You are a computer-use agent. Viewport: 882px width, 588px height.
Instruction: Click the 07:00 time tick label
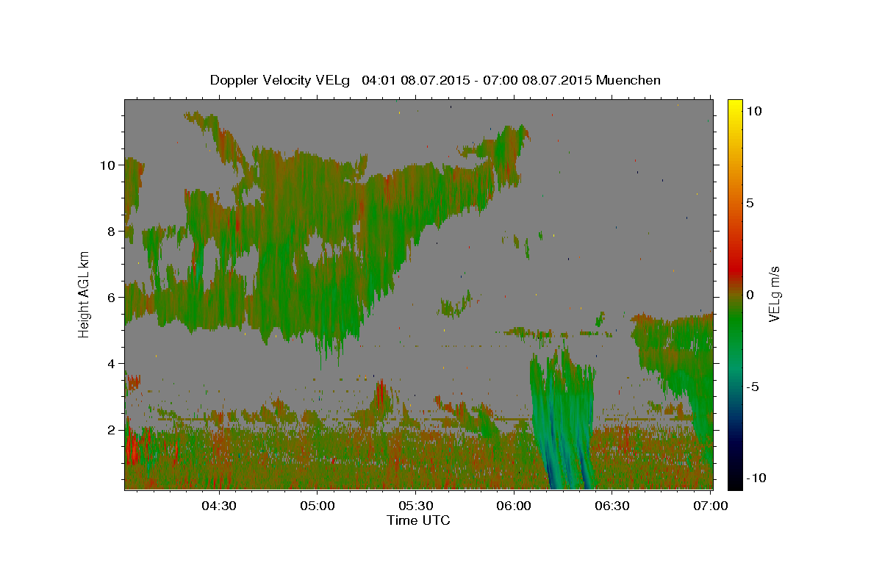pos(710,506)
